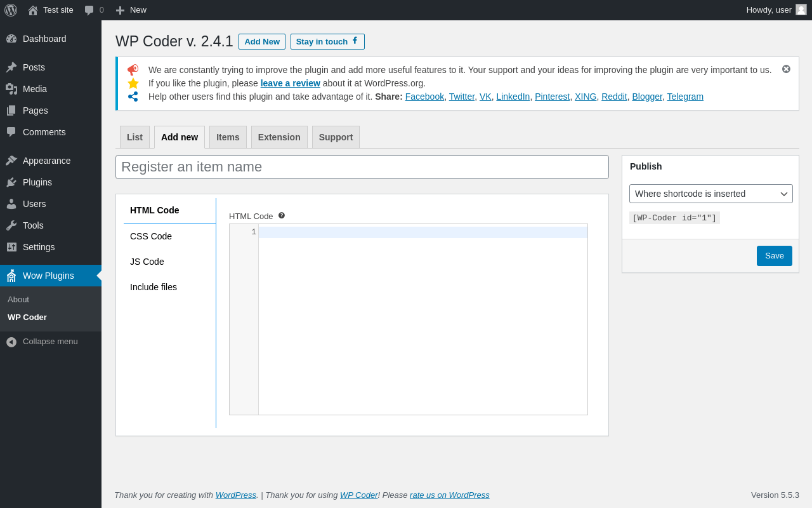Click the Posts pin icon
This screenshot has height=508, width=812.
pos(11,67)
